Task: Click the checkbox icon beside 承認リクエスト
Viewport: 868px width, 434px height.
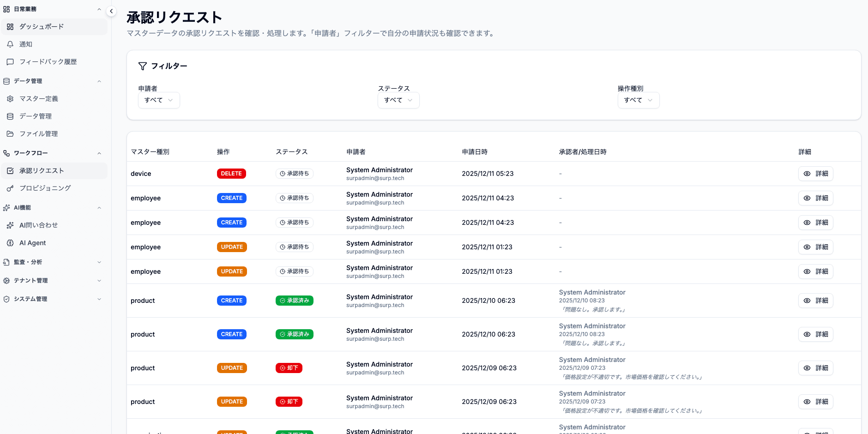Action: click(10, 171)
